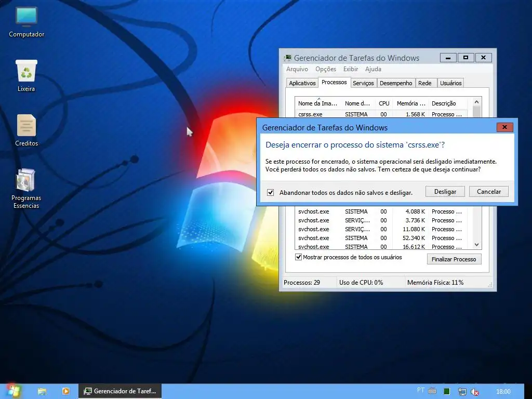Click the process list scroll down arrow

[x=477, y=245]
